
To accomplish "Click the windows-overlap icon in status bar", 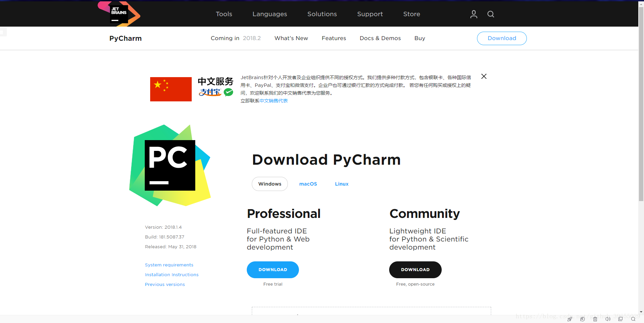I will [620, 319].
